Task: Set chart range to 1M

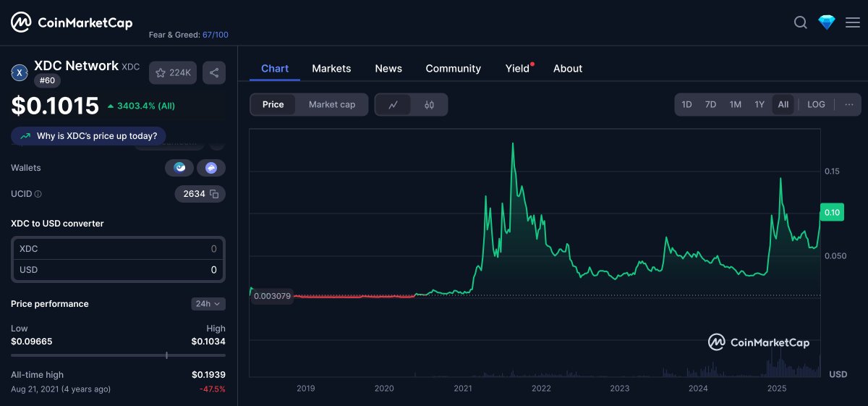Action: click(736, 105)
